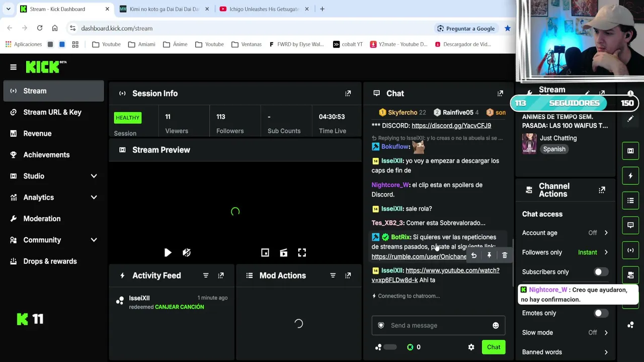Image resolution: width=644 pixels, height=362 pixels.
Task: Open Chrome tab search dropdown
Action: click(8, 9)
